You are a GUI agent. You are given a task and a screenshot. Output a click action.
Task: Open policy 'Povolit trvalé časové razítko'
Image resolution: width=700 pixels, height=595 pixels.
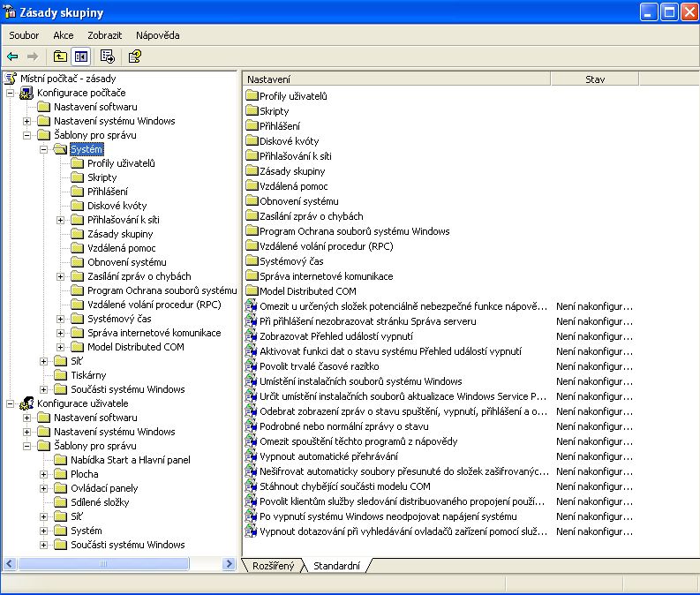320,366
